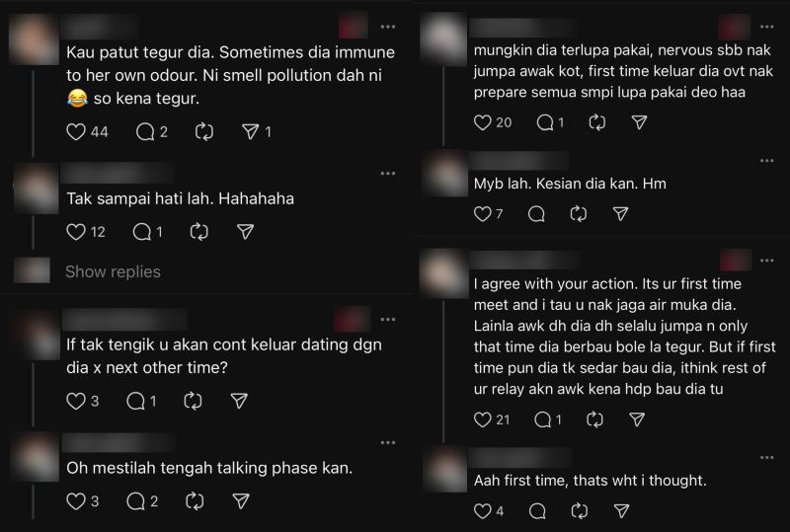Open three-dot menu on 'Myb lah' reply
This screenshot has height=532, width=790.
pos(767,161)
